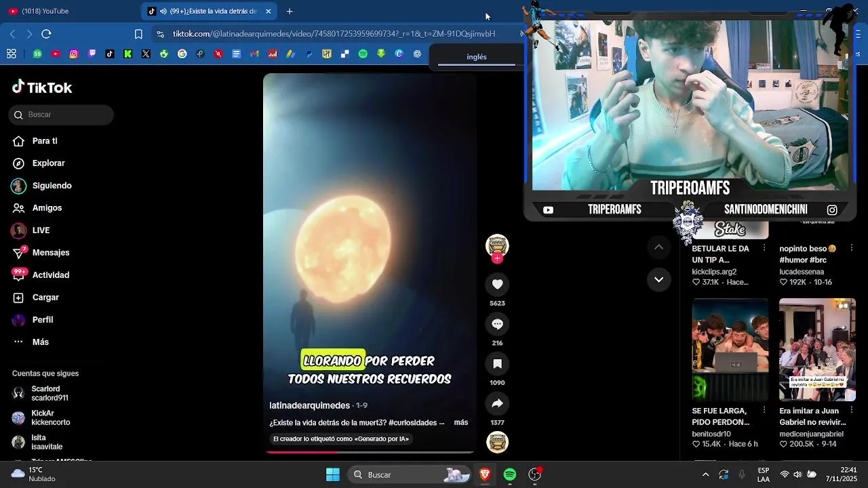Follow creator via red plus badge

point(497,258)
